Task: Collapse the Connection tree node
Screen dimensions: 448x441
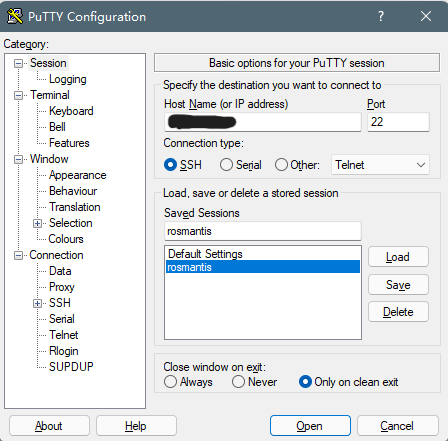Action: 18,255
